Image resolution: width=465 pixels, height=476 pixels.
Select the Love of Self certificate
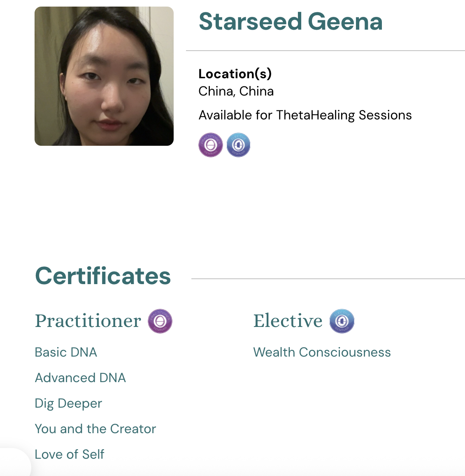[x=70, y=455]
